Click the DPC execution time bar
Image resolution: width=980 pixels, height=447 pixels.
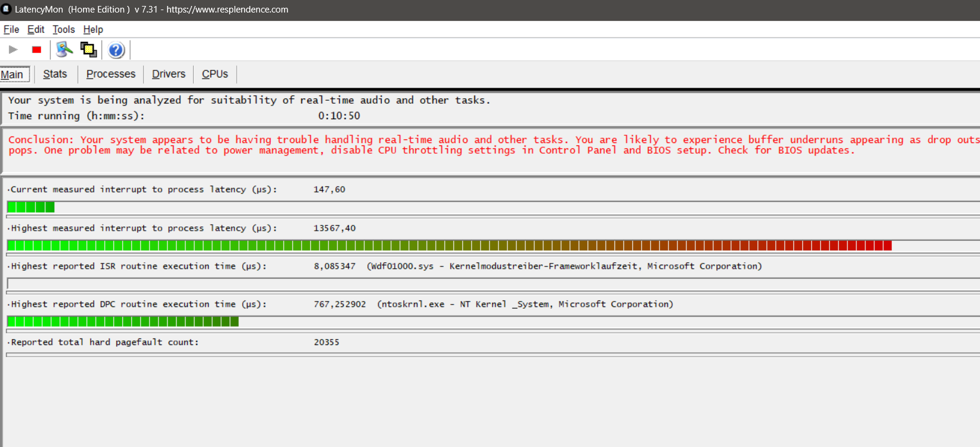point(123,321)
